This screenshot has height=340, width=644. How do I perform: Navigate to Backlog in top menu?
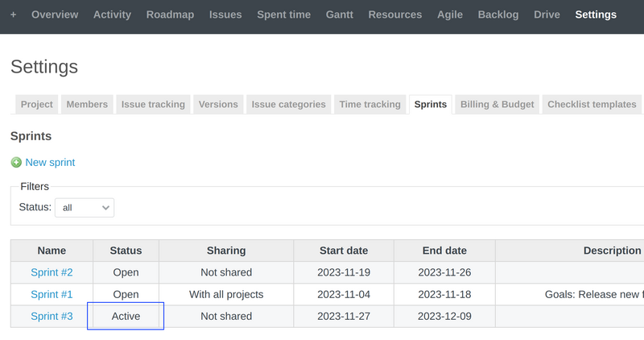[x=497, y=15]
